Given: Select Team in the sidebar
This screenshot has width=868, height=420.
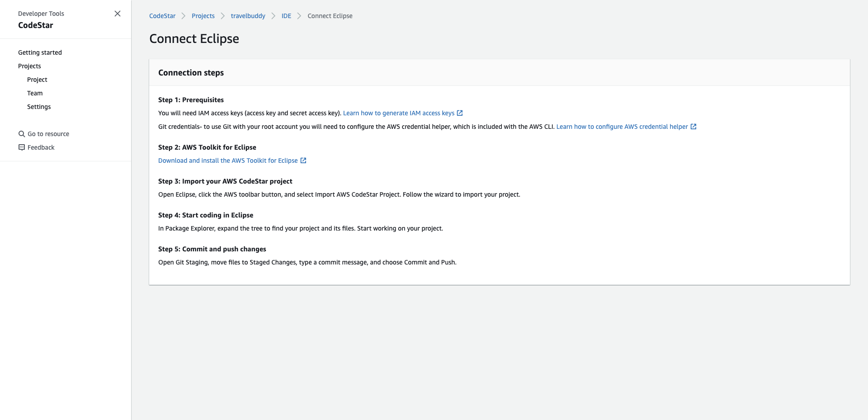Looking at the screenshot, I should pos(35,93).
